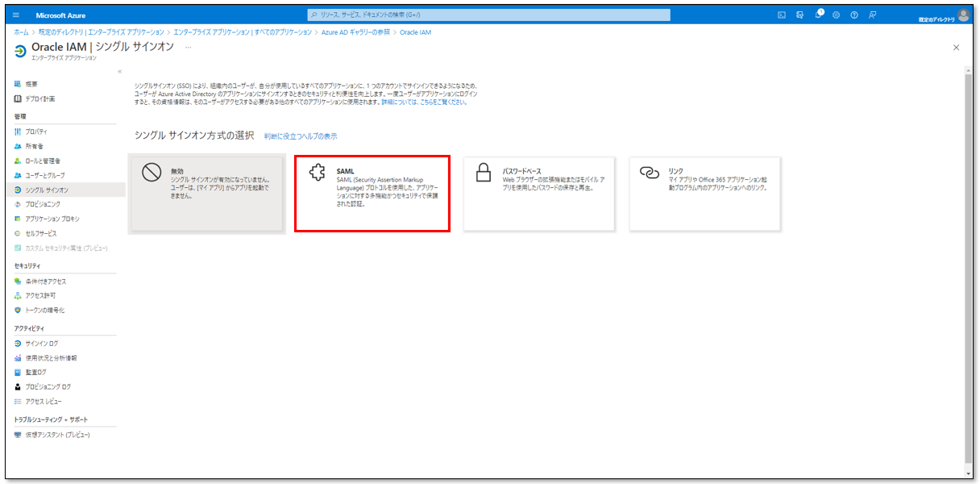Open the ellipsis menu beside the page title
The width and height of the screenshot is (980, 484).
coord(189,48)
